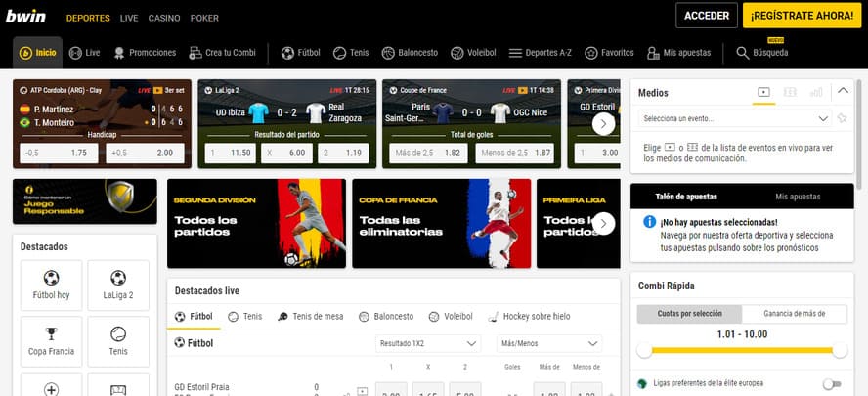Switch to Ganancia de más de
This screenshot has width=868, height=396.
(x=795, y=314)
